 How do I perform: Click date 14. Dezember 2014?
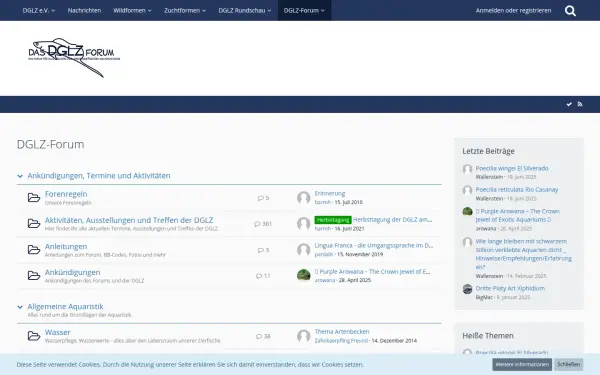[394, 341]
